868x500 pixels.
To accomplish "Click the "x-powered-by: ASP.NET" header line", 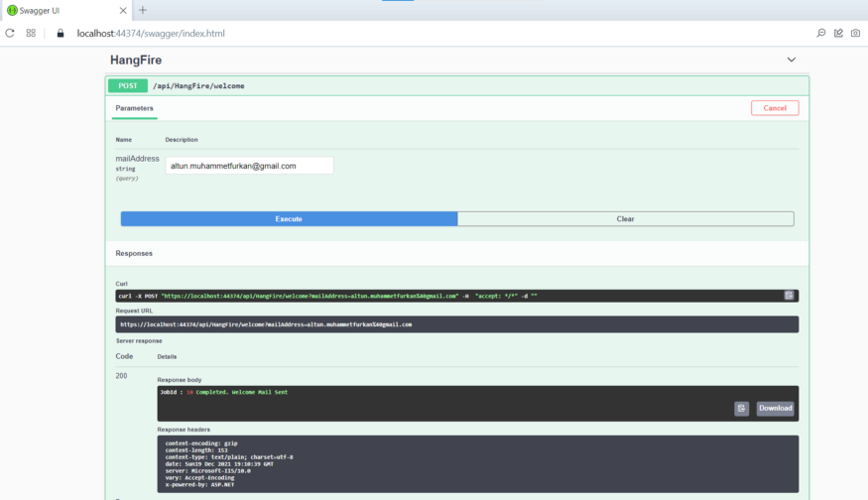I will point(199,484).
